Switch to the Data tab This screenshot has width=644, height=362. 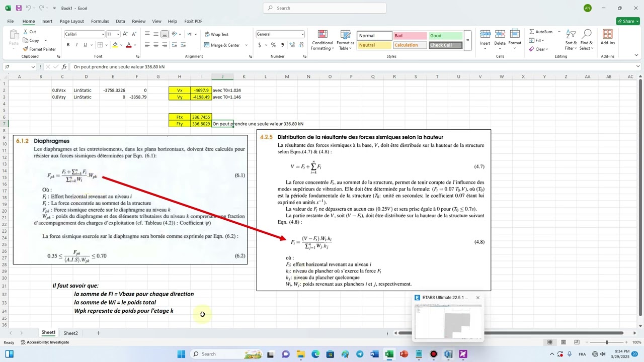point(120,21)
